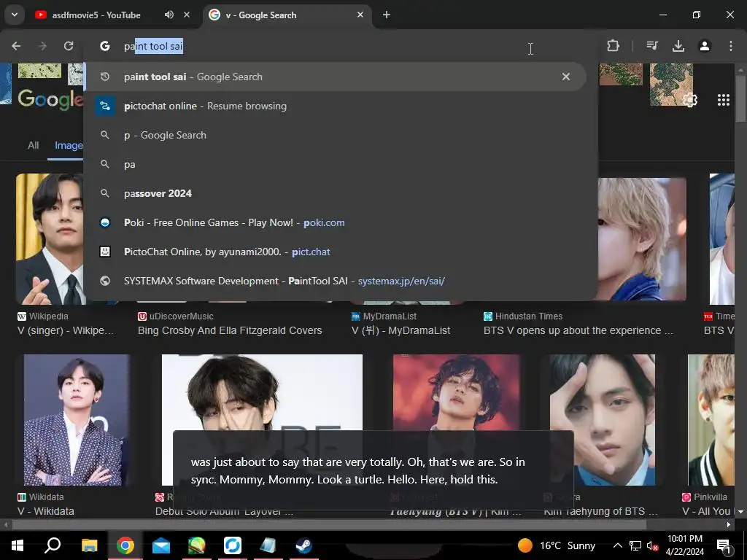Screen dimensions: 747x560
Task: Open the SYSTEMAX PaintTool SAI suggestion
Action: click(336, 281)
